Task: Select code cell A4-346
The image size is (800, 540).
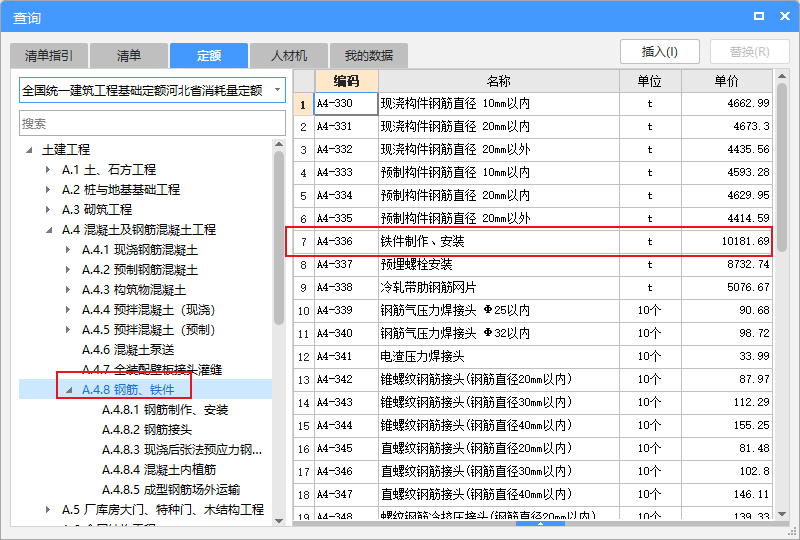Action: tap(346, 471)
